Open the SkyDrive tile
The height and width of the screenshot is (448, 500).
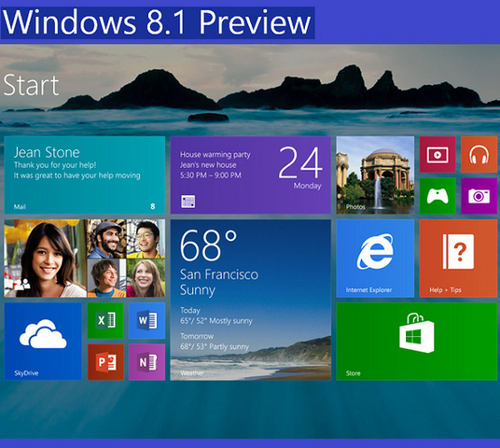point(43,342)
